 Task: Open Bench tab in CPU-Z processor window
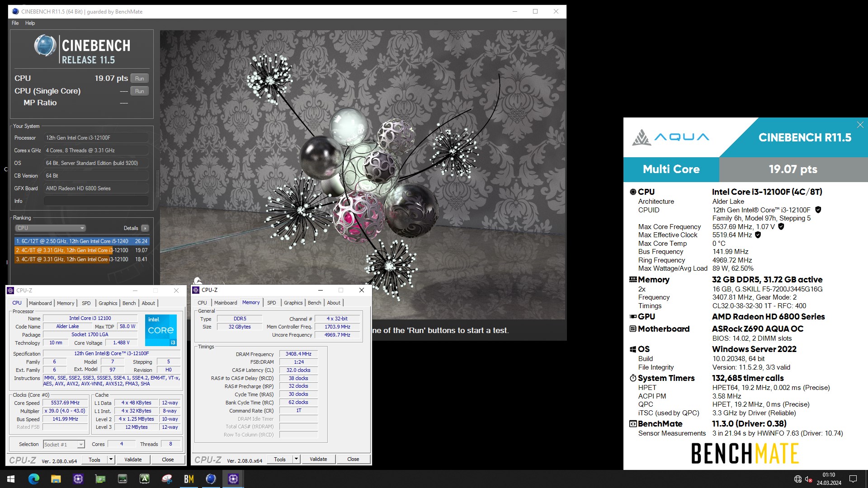tap(129, 303)
